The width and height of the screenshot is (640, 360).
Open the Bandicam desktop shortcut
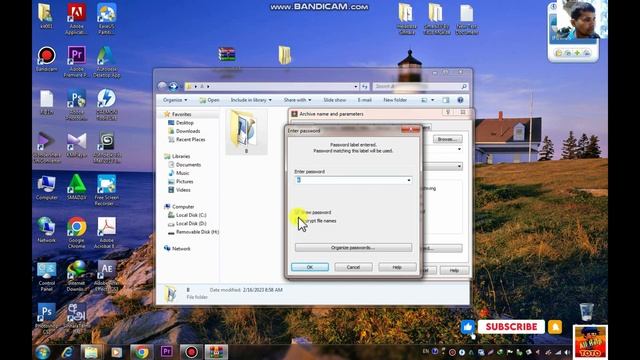click(x=47, y=59)
